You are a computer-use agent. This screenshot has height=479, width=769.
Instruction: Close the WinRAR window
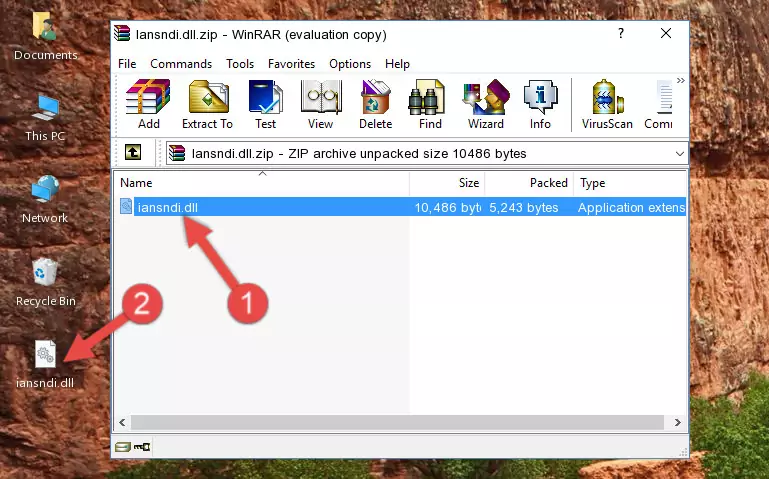point(666,33)
